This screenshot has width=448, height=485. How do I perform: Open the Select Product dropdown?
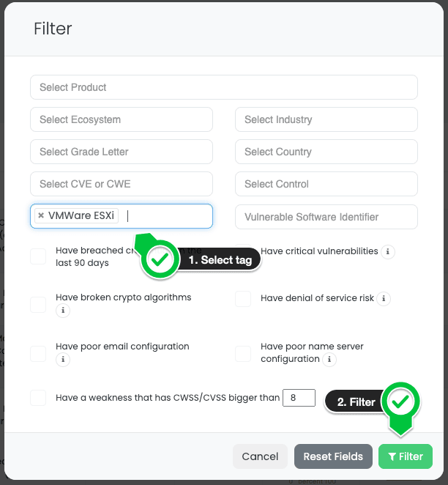[224, 87]
